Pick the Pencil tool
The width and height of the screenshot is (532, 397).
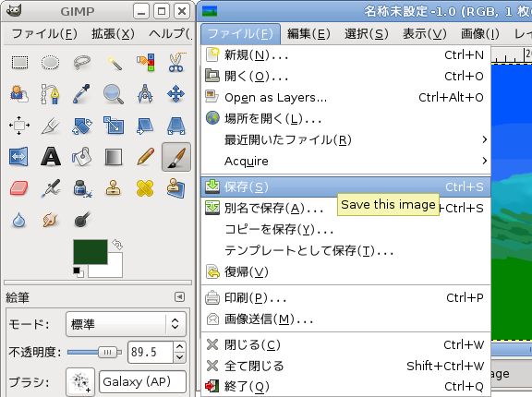click(145, 157)
